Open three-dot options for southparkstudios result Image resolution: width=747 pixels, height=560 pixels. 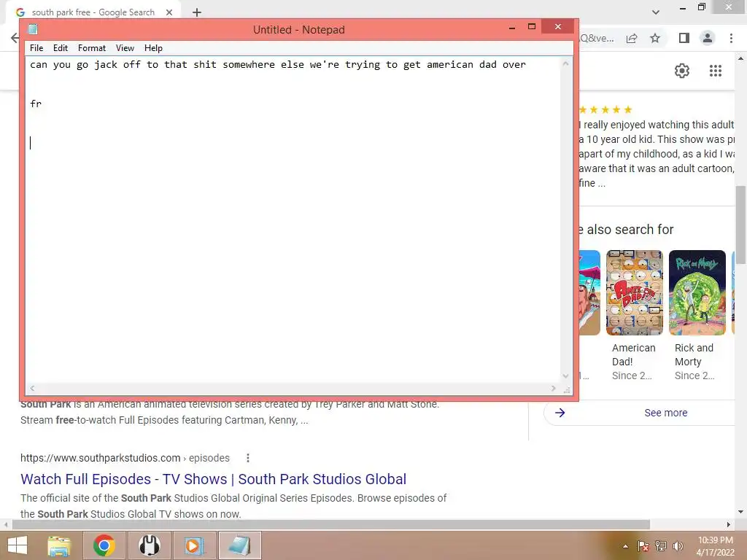248,458
